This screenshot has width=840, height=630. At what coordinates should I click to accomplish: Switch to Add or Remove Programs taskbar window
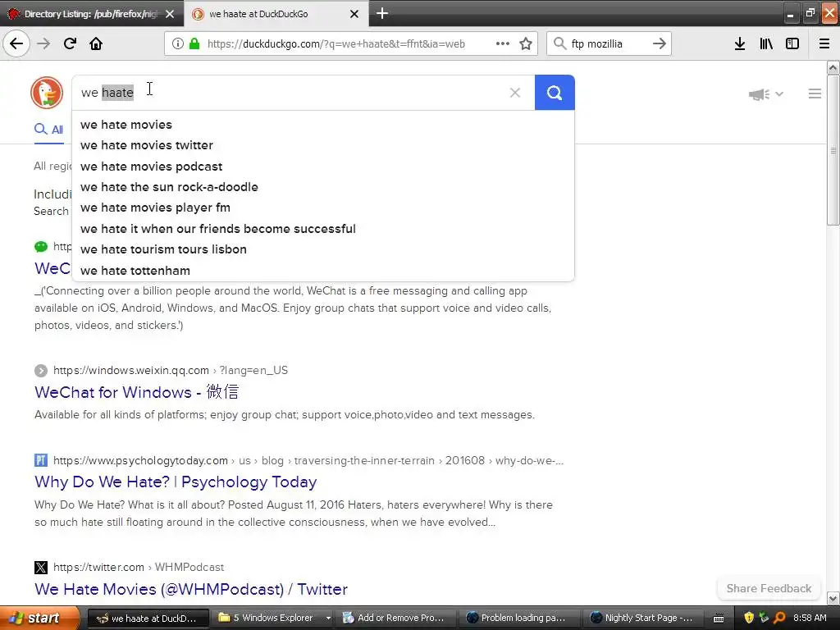click(398, 619)
